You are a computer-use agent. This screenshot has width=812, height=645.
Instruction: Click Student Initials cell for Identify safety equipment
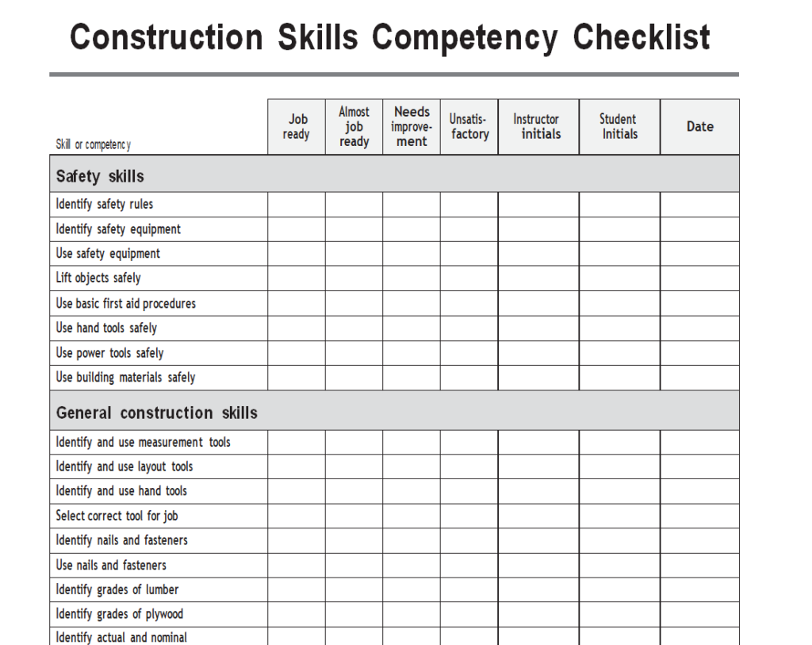point(619,229)
